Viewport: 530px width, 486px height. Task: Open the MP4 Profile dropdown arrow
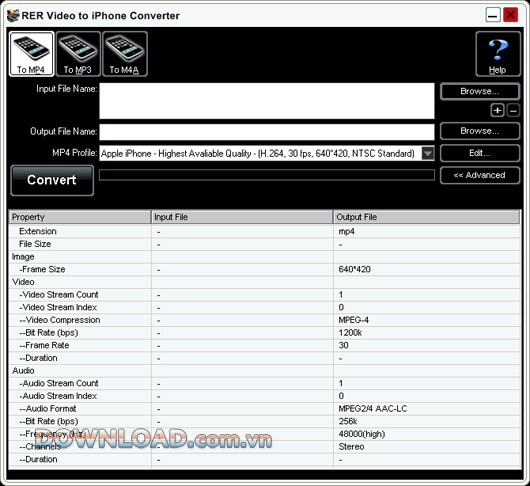tap(428, 153)
